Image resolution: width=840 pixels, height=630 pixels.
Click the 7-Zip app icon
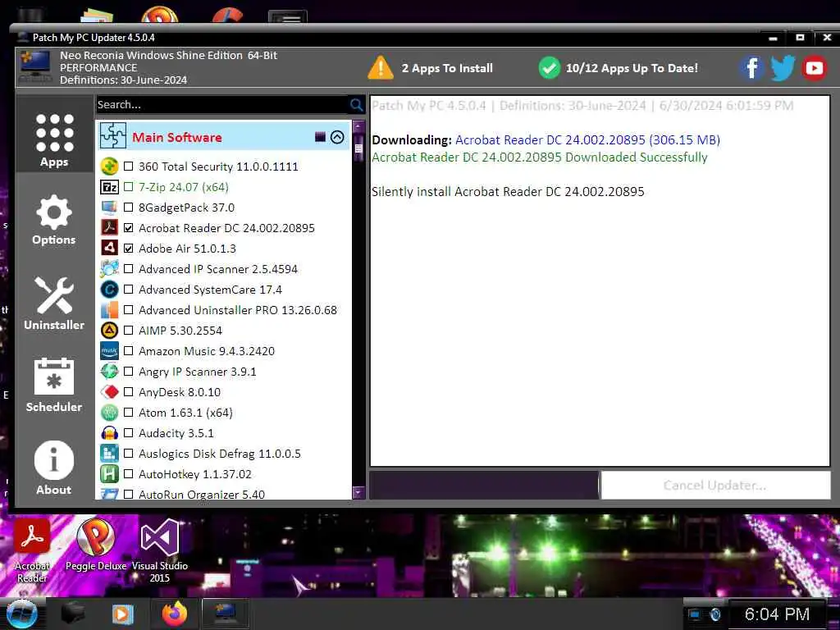click(109, 187)
